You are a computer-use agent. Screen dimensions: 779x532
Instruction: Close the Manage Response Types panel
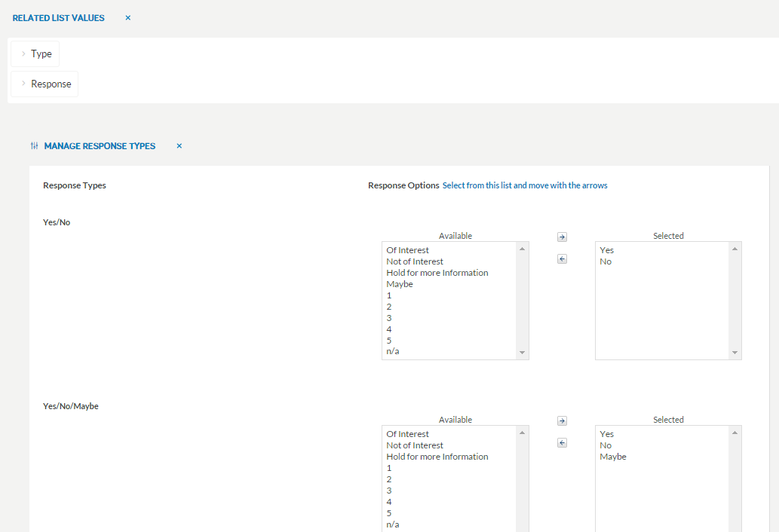179,146
